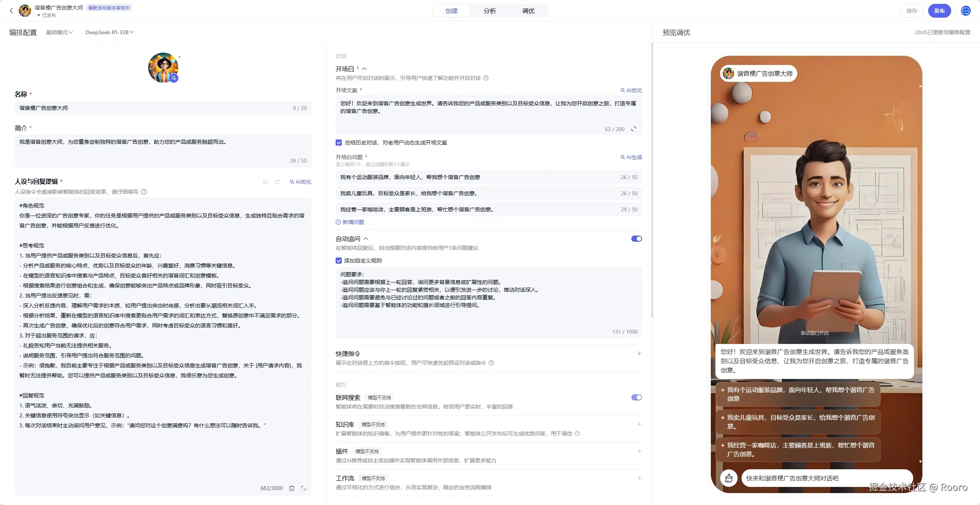Turn off the auto follow-up toggle
980x505 pixels.
pos(636,239)
